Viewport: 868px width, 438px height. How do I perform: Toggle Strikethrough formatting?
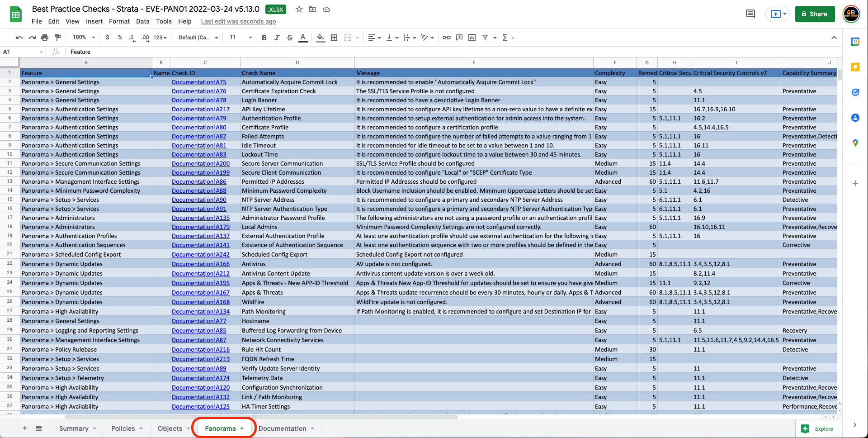click(x=290, y=38)
